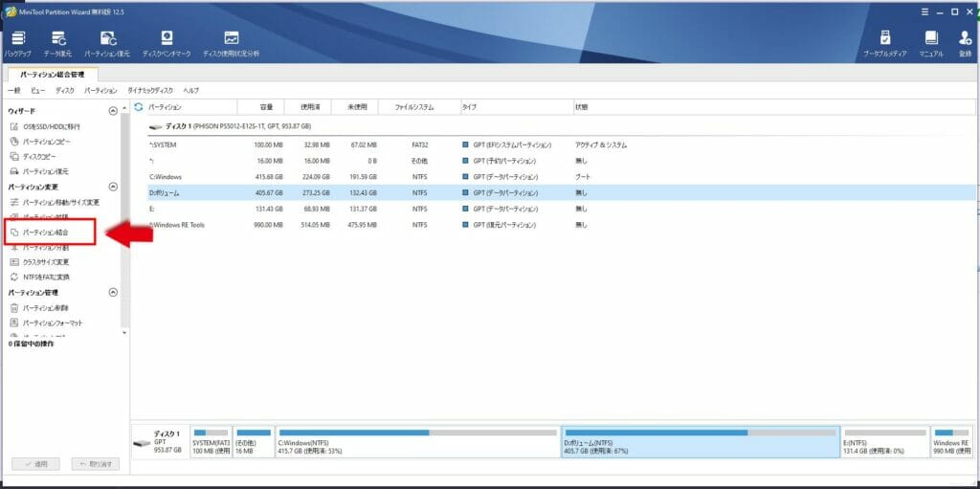
Task: Collapse the パーティション管理 section
Action: coord(113,292)
